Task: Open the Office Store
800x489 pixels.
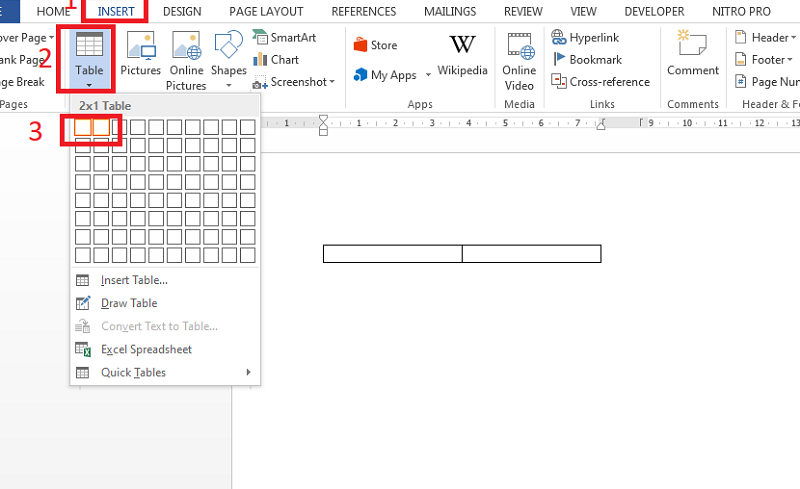Action: (x=376, y=45)
